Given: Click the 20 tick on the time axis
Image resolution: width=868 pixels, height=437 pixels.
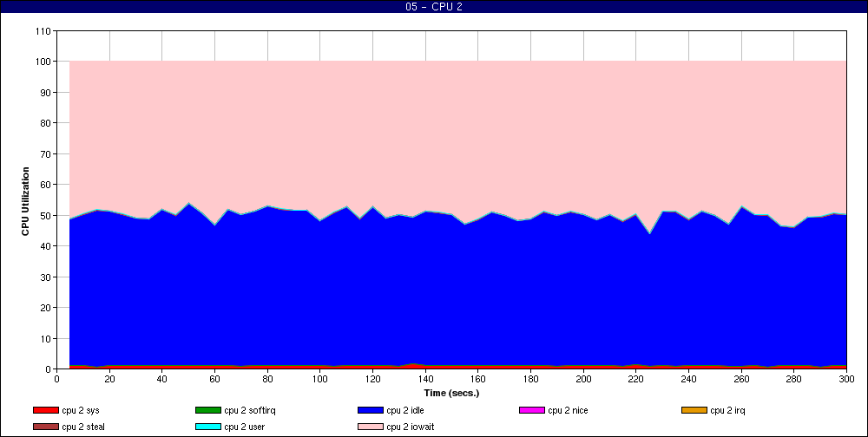Looking at the screenshot, I should tap(109, 379).
